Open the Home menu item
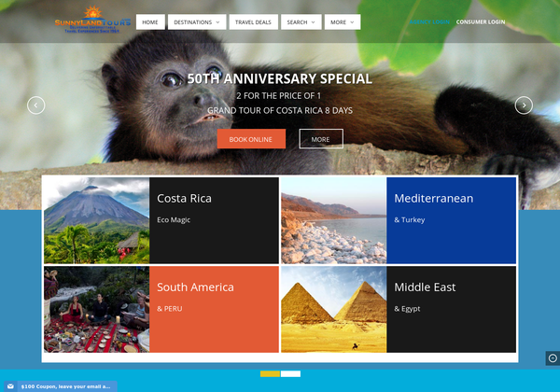 [x=150, y=22]
